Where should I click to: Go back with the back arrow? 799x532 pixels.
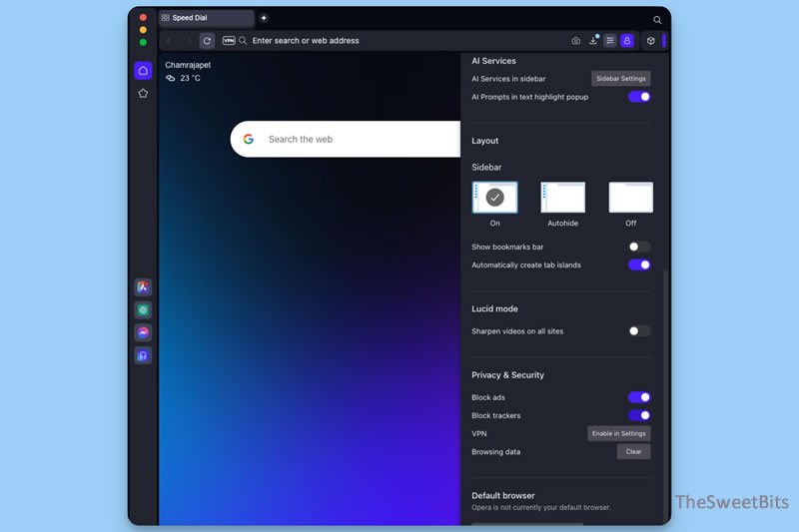click(x=169, y=41)
